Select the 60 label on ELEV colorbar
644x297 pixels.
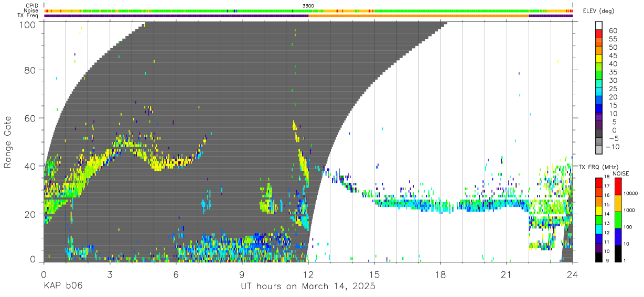(612, 31)
